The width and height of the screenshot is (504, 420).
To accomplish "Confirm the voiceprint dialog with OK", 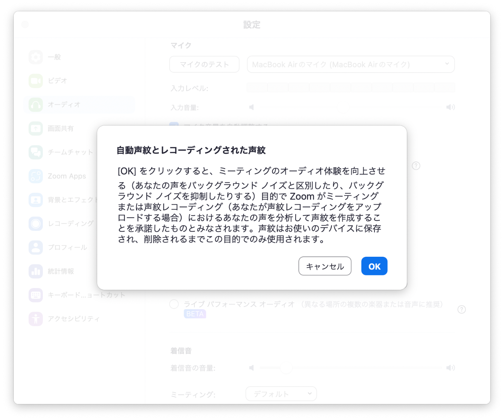I will (374, 266).
